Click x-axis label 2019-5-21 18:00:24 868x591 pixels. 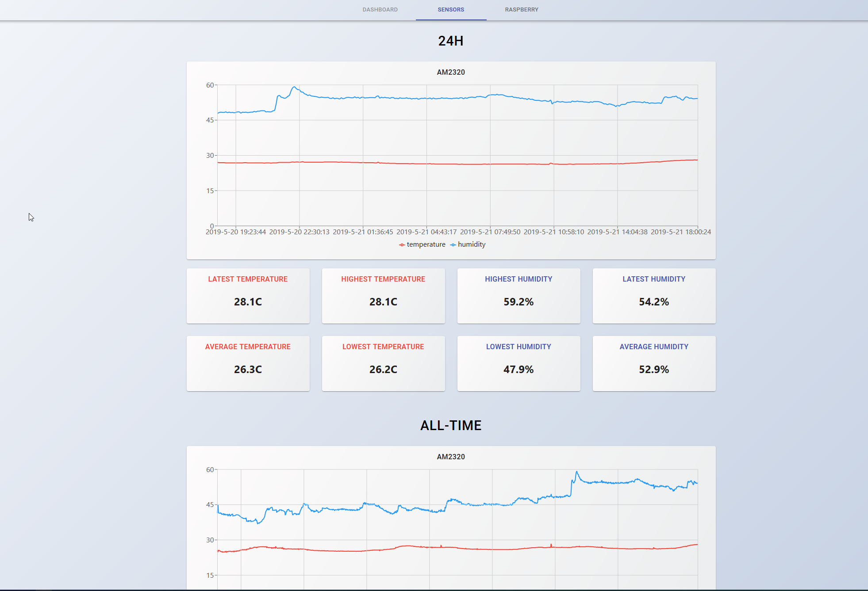681,232
